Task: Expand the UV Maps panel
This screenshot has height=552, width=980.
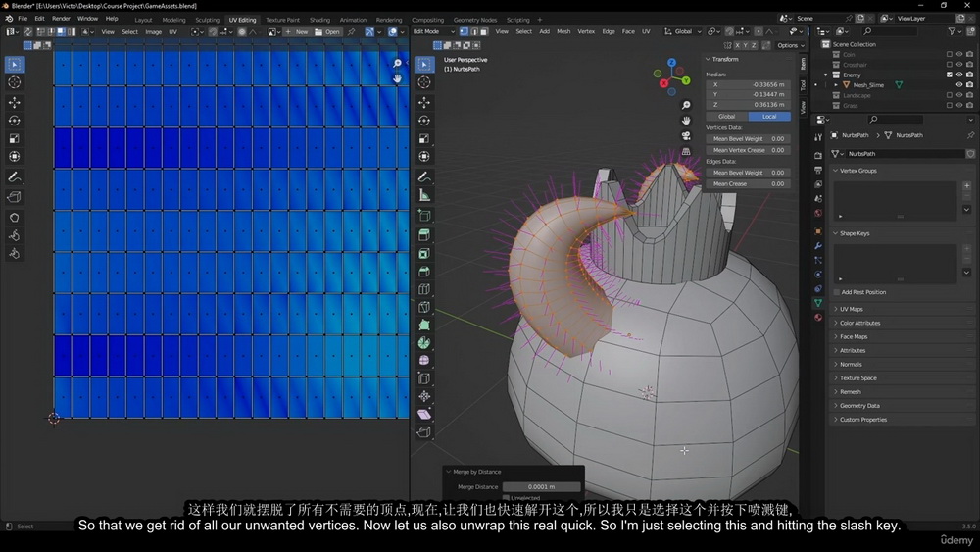Action: pyautogui.click(x=852, y=309)
